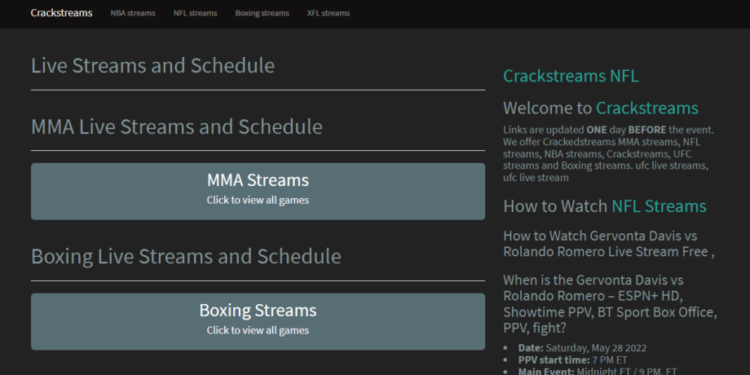Go to NBA streams in navbar

click(x=133, y=13)
